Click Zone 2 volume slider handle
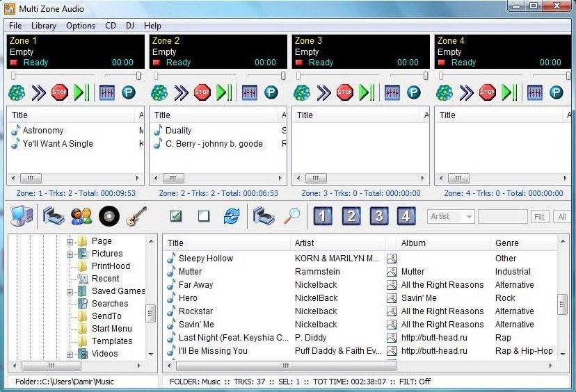Screen dimensions: 576x392 coord(283,76)
